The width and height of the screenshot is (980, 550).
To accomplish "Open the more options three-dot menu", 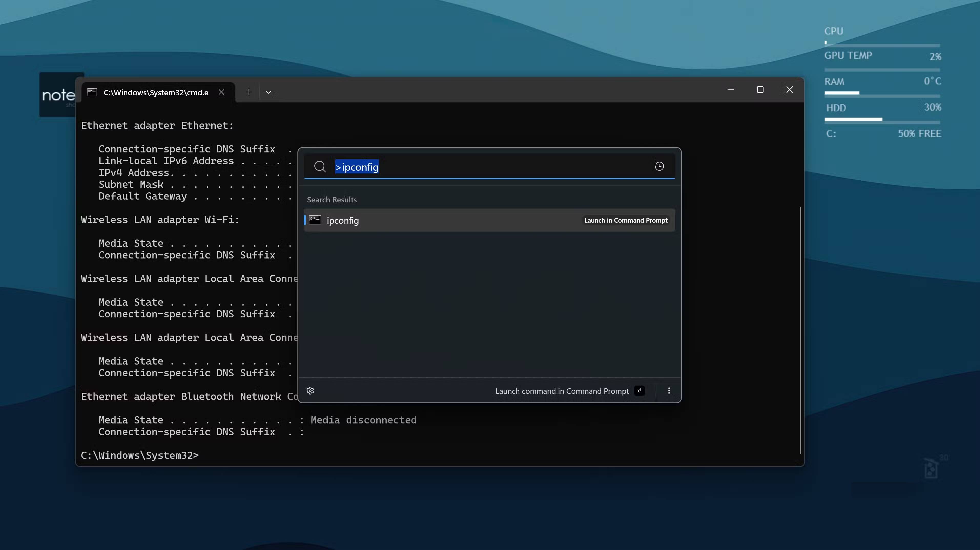I will coord(669,391).
